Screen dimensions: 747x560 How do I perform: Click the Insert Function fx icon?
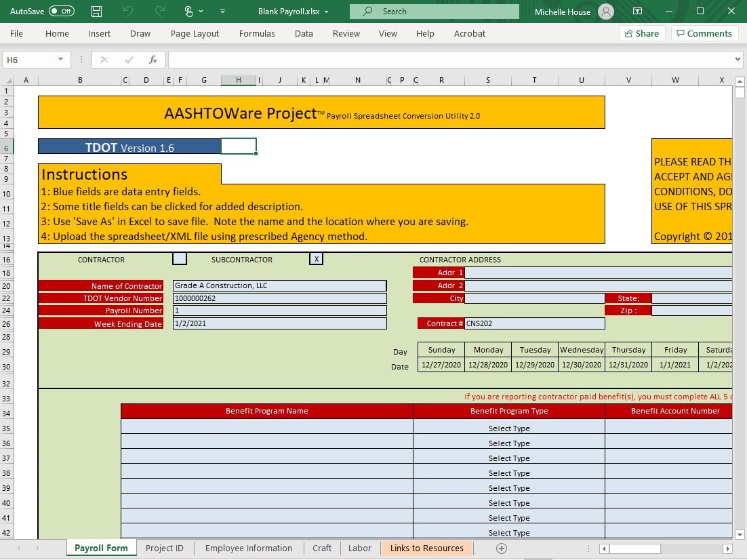pyautogui.click(x=153, y=60)
